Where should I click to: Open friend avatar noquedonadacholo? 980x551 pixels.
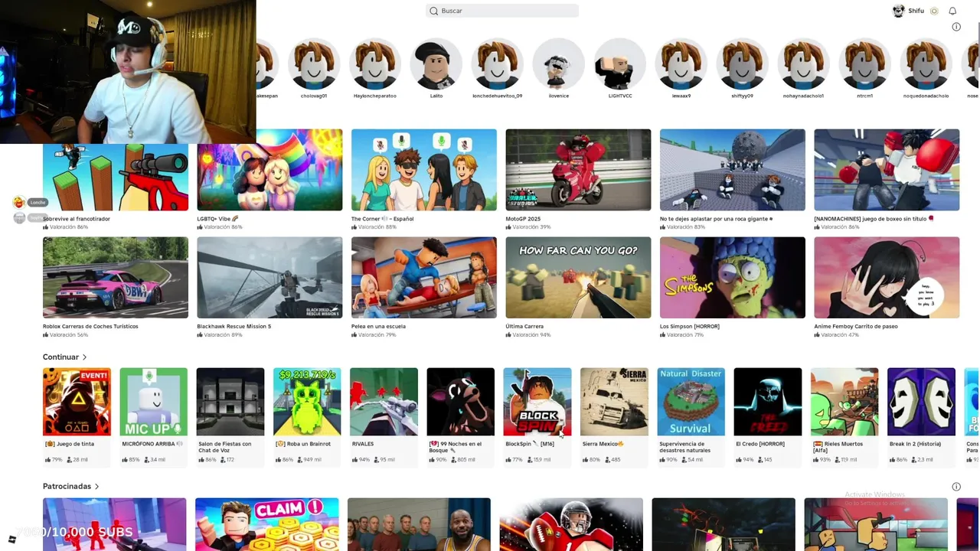926,64
